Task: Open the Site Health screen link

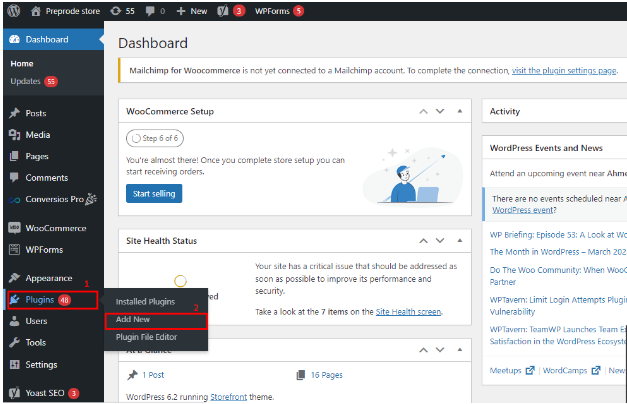Action: click(408, 312)
